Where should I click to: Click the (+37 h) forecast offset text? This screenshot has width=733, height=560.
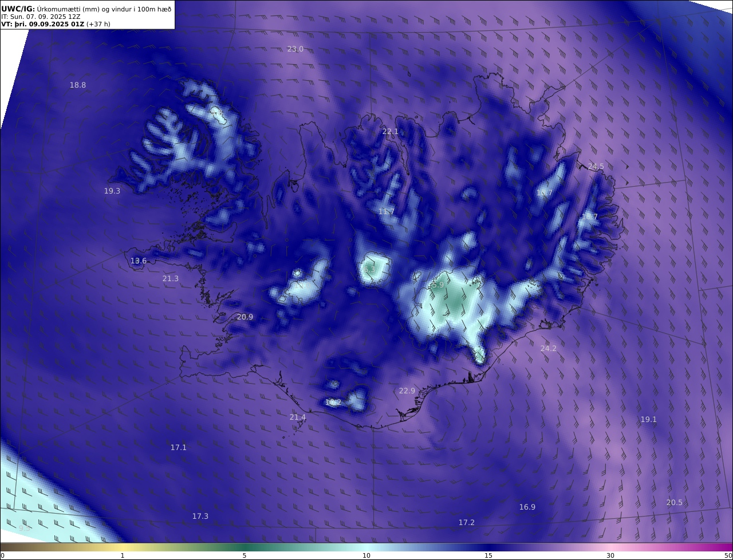(x=98, y=24)
